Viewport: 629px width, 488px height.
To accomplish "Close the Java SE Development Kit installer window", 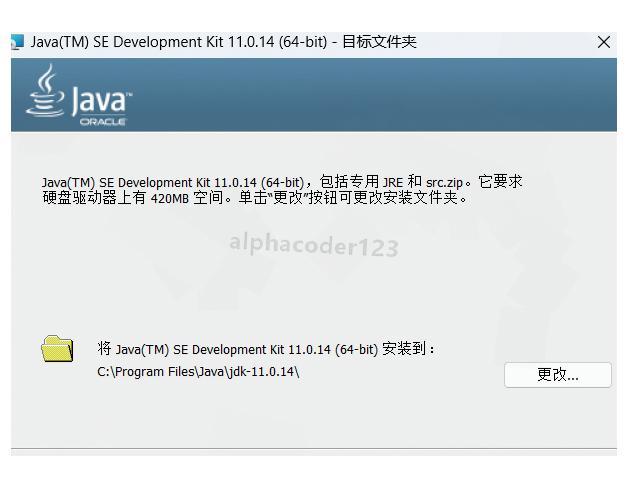I will tap(604, 42).
